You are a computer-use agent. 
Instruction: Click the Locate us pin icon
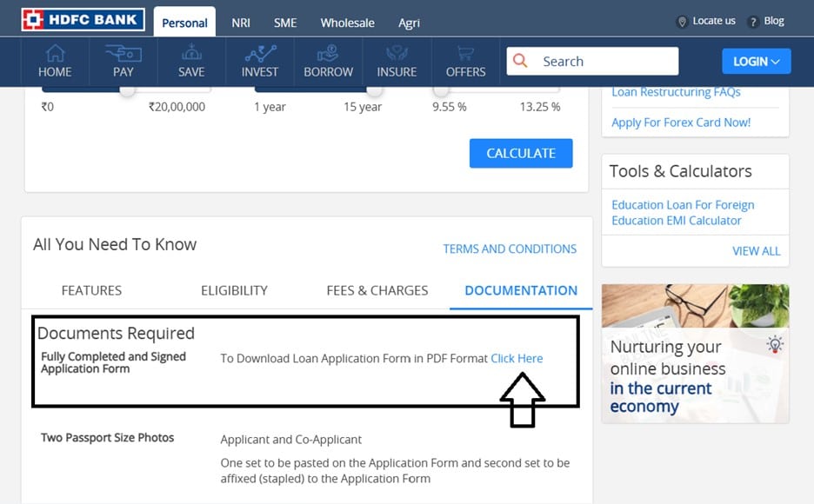[682, 22]
